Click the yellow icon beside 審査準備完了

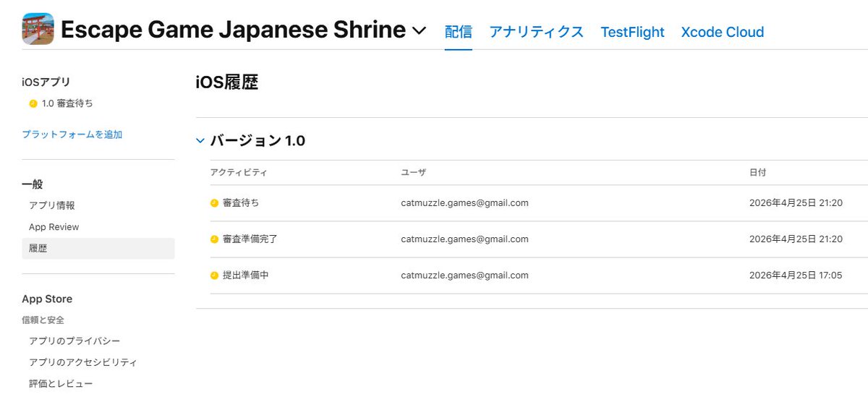pyautogui.click(x=214, y=239)
